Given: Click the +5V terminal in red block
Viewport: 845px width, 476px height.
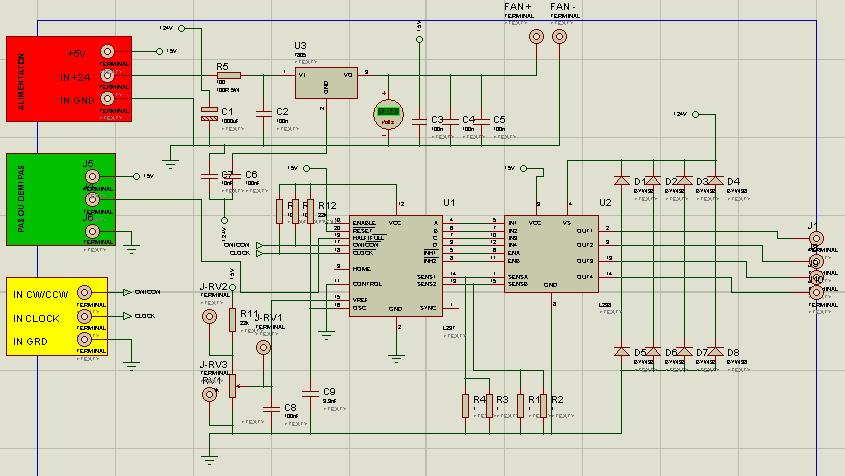Looking at the screenshot, I should click(108, 52).
